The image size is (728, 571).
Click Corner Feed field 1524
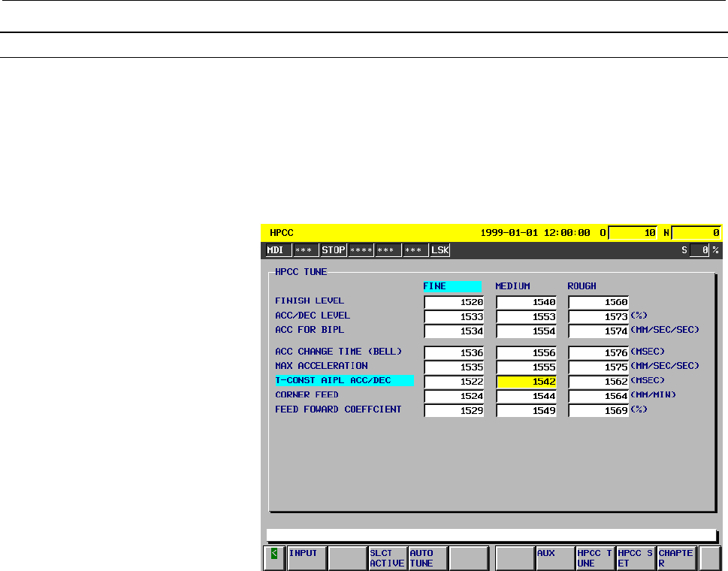[454, 396]
